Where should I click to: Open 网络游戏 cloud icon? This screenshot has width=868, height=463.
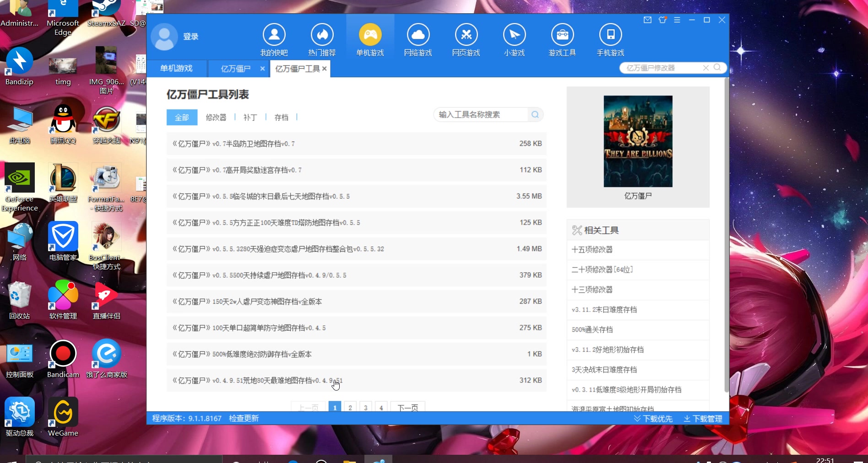point(418,35)
